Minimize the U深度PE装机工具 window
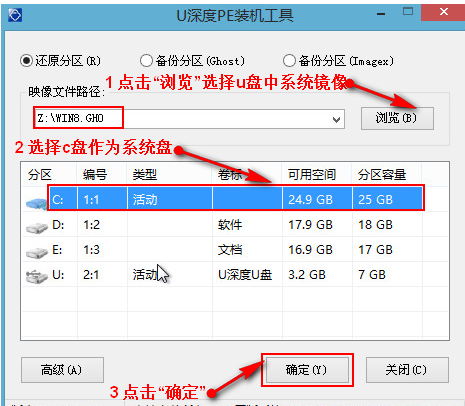 381,14
